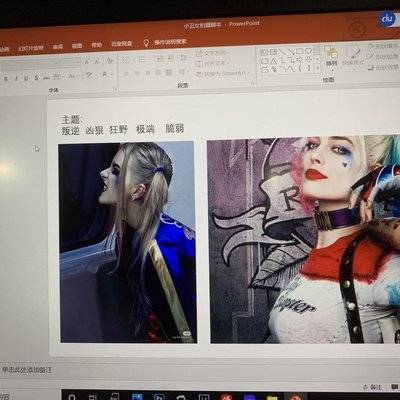The height and width of the screenshot is (400, 400).
Task: Open the Aa change case dropdown
Action: [x=72, y=76]
